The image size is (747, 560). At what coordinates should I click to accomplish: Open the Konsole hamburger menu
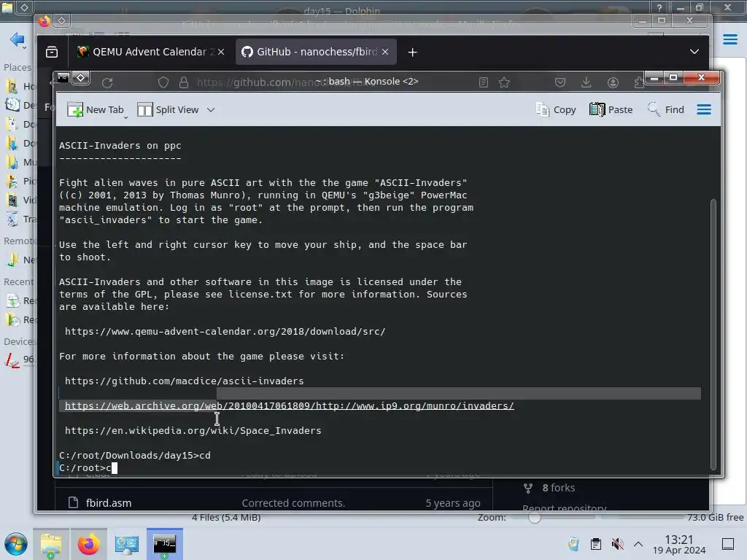(x=704, y=109)
